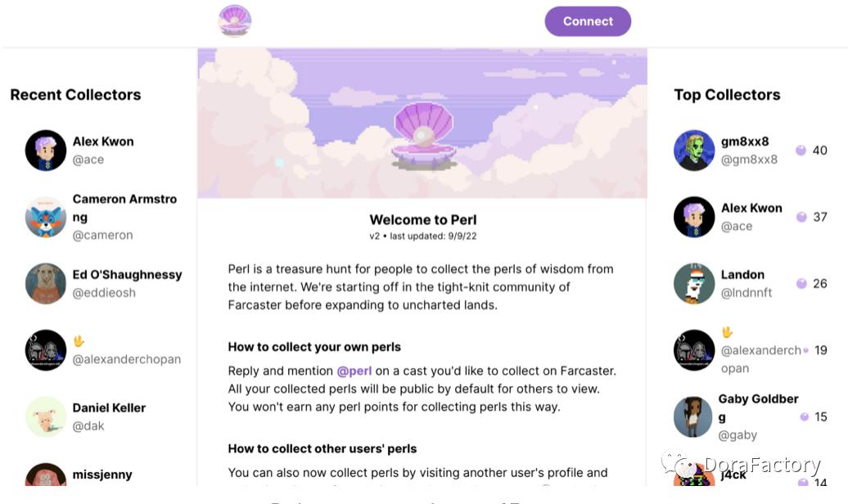Open Gaby Goldberg's avatar icon

(693, 416)
